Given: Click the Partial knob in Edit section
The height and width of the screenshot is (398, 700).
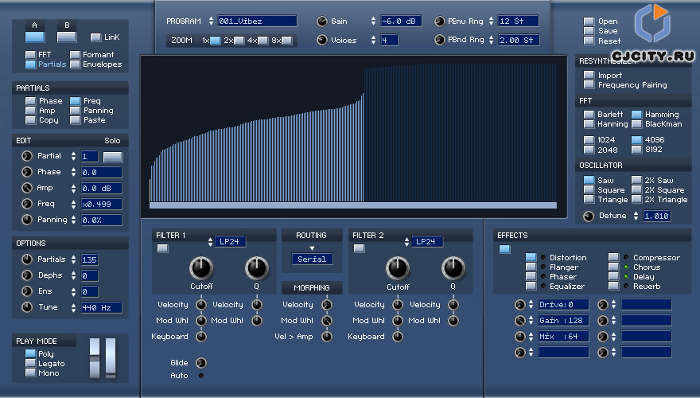Looking at the screenshot, I should click(27, 156).
